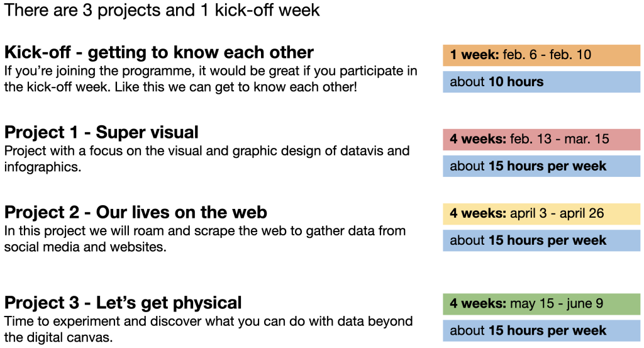Screen dimensions: 644x348
Task: Select the green 'may 15 - june 9' box
Action: tap(541, 304)
